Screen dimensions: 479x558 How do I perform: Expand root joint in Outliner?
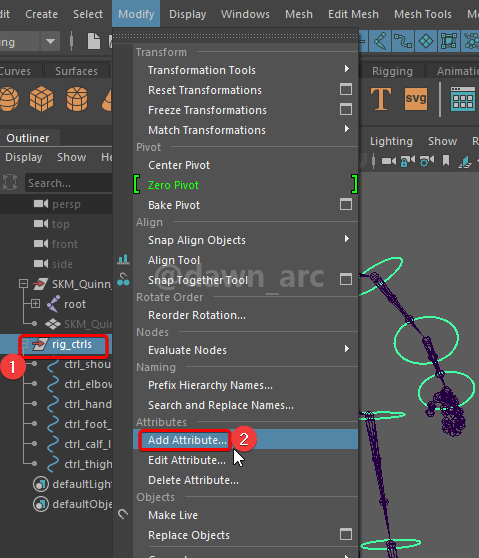pyautogui.click(x=35, y=304)
